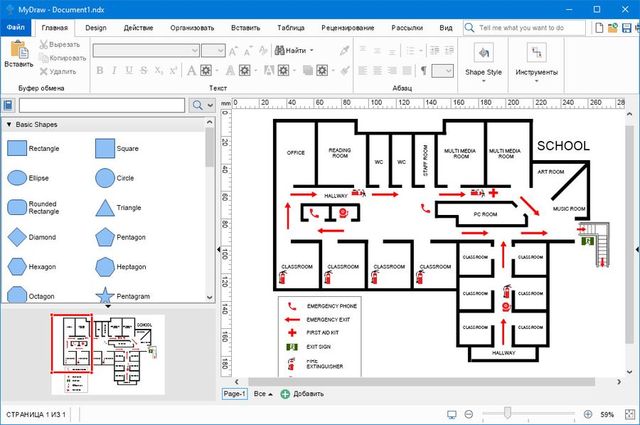Toggle underline text formatting
The image size is (640, 425).
pos(129,70)
